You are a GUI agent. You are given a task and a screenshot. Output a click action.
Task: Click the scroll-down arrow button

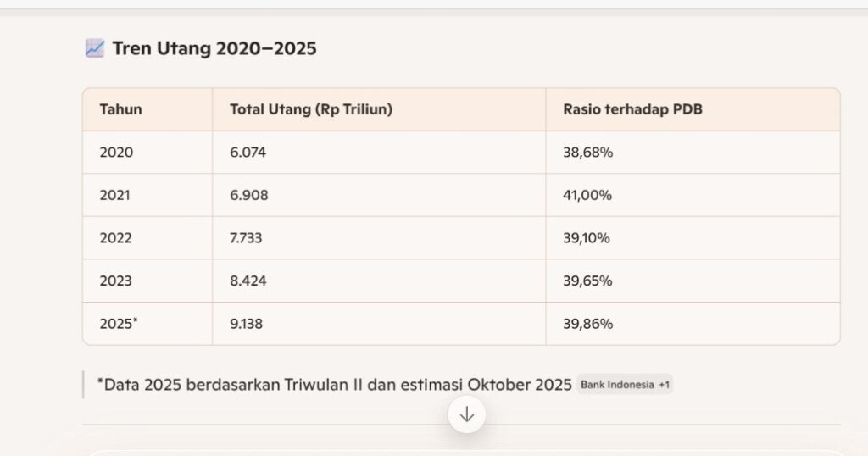[466, 414]
